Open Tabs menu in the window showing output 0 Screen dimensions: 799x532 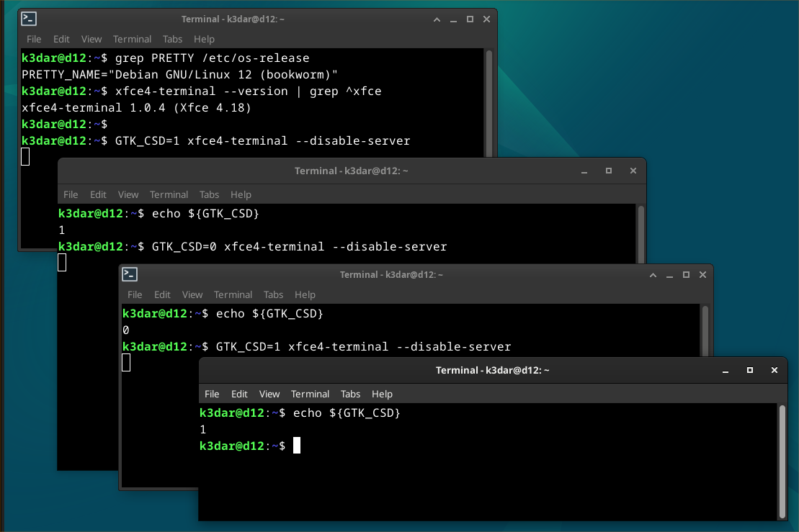273,294
